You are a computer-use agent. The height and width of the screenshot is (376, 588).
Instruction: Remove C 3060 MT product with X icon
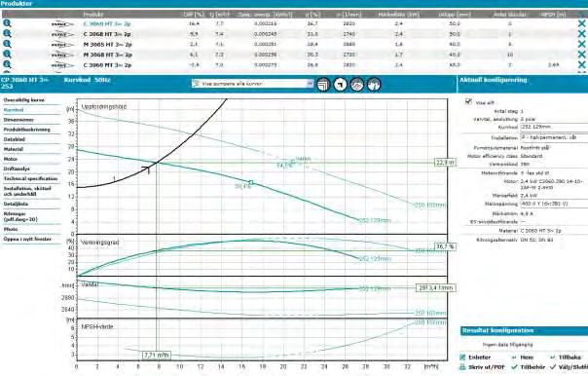tap(581, 64)
